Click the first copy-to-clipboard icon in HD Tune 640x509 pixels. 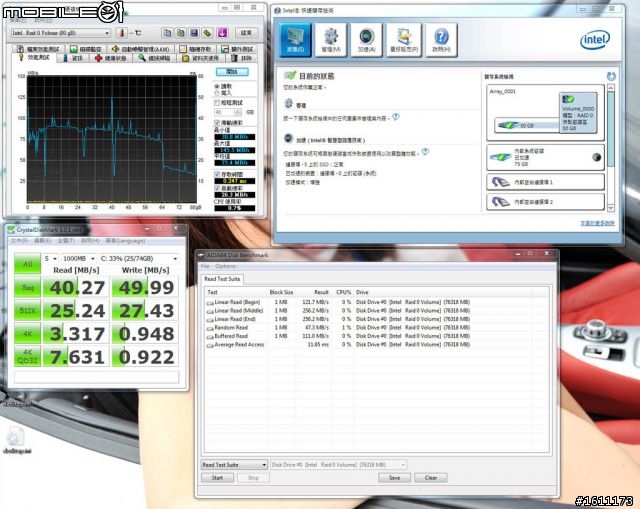[x=167, y=33]
